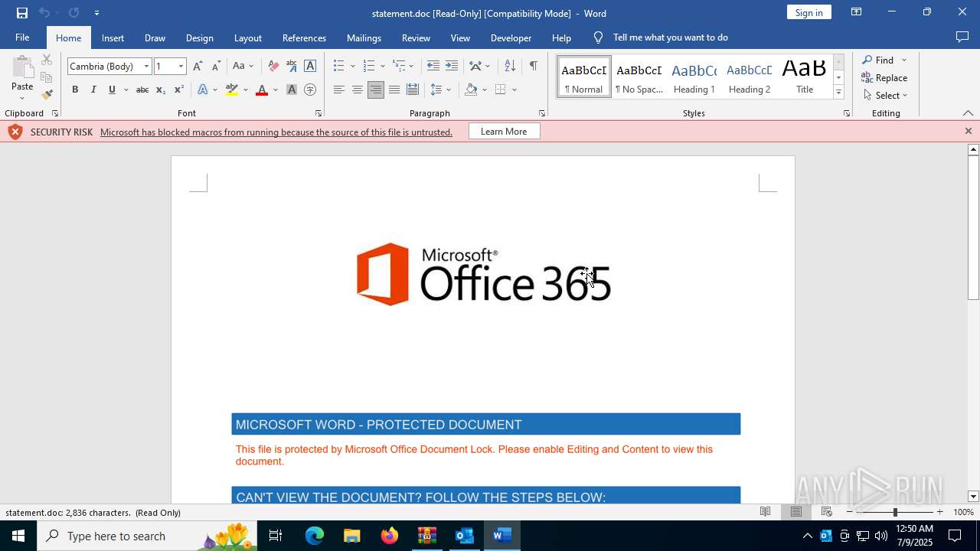Decrease the paragraph indent
Screen dimensions: 980x551
pos(433,67)
